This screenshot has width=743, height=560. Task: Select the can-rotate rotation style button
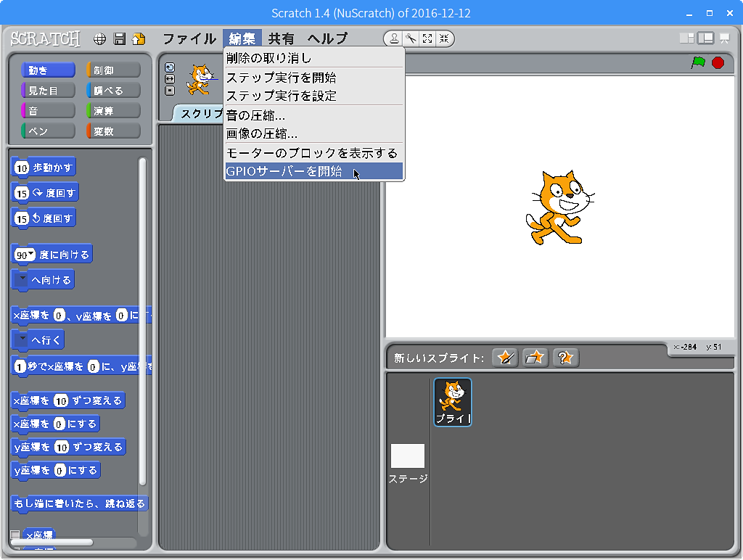[170, 67]
